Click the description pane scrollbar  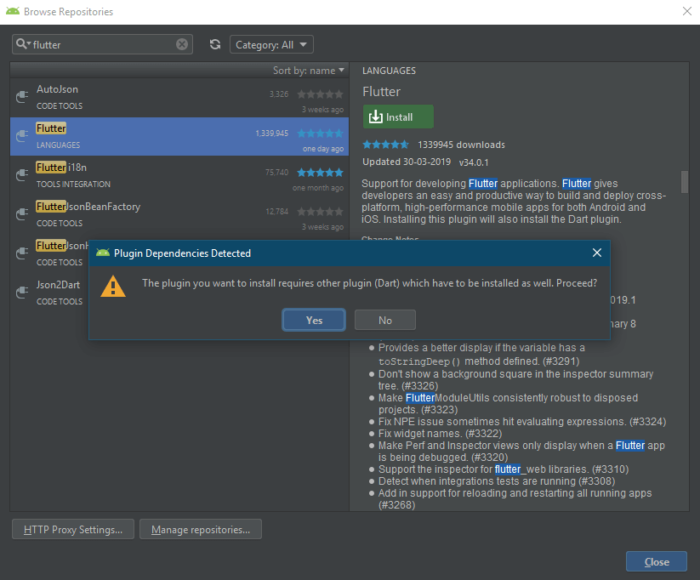(x=684, y=182)
